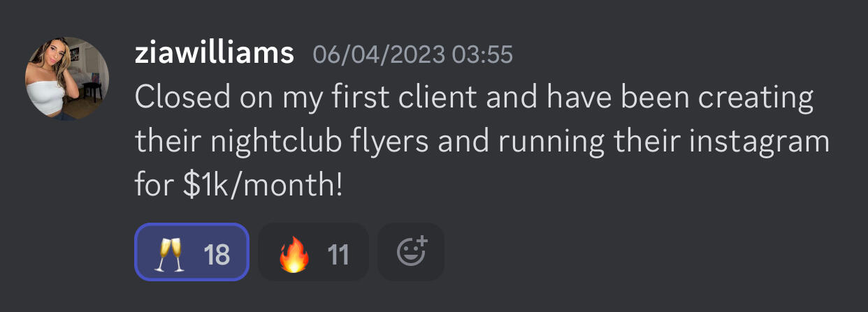
Task: Click the date '06/04/2023' in the header
Action: point(378,54)
